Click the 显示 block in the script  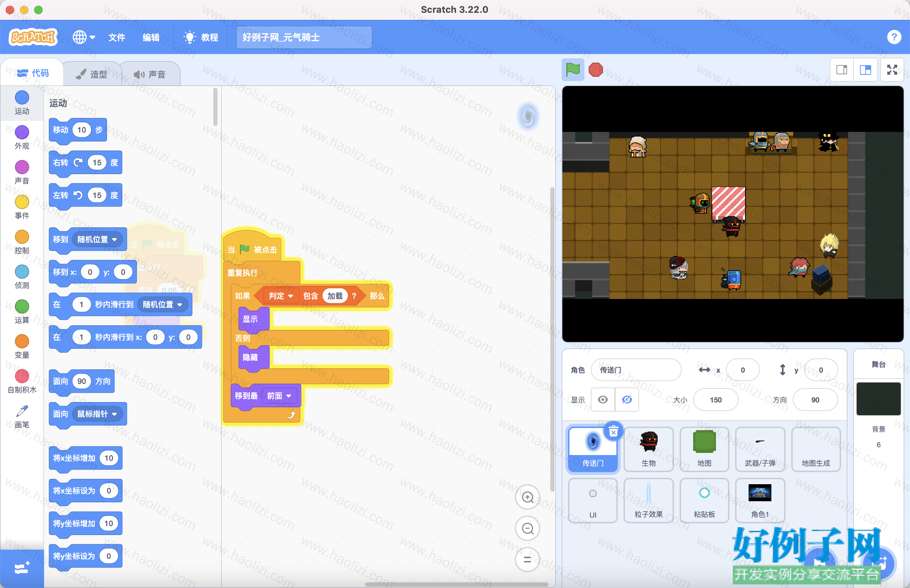click(x=254, y=319)
